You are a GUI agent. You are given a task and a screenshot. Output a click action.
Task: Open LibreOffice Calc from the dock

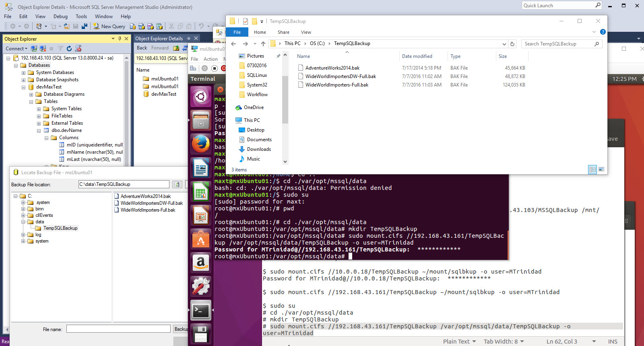coord(201,192)
